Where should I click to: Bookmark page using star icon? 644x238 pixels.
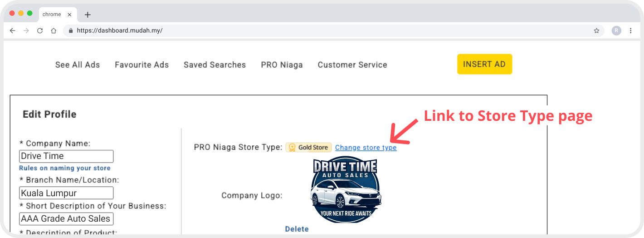(596, 31)
